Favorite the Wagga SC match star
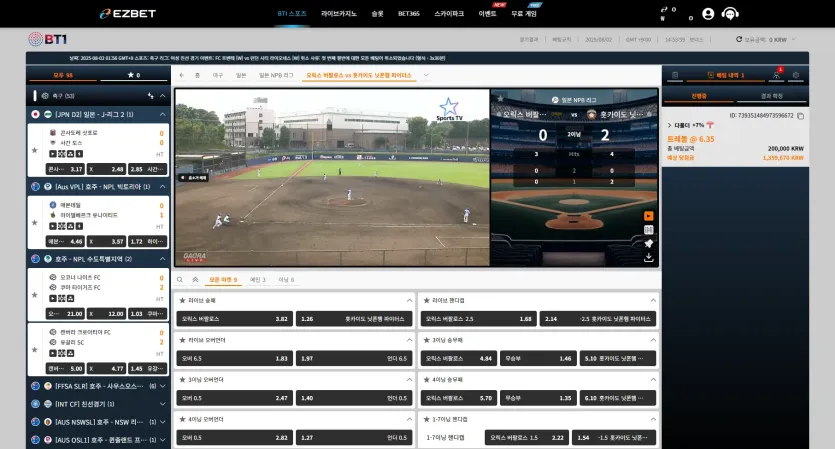The height and width of the screenshot is (449, 835). pos(35,349)
